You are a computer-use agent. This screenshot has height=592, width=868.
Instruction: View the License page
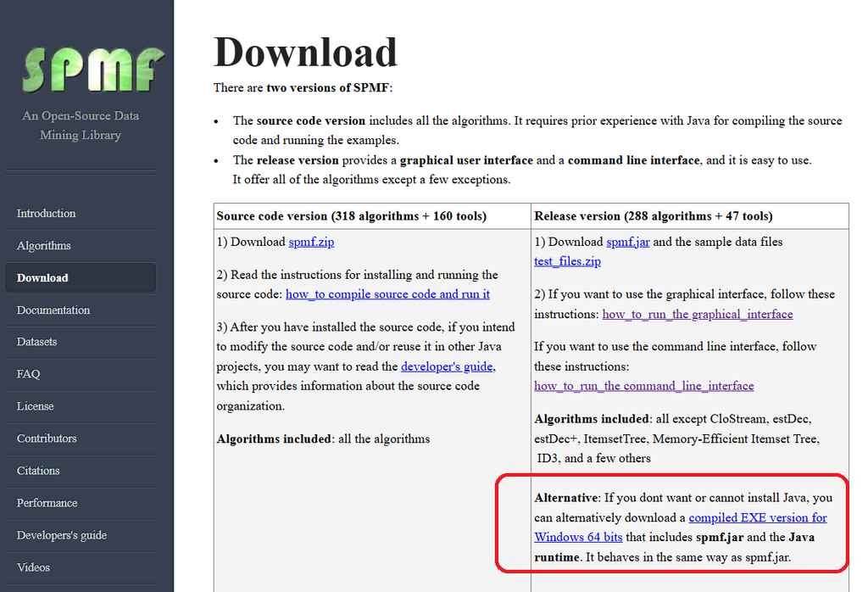(36, 406)
